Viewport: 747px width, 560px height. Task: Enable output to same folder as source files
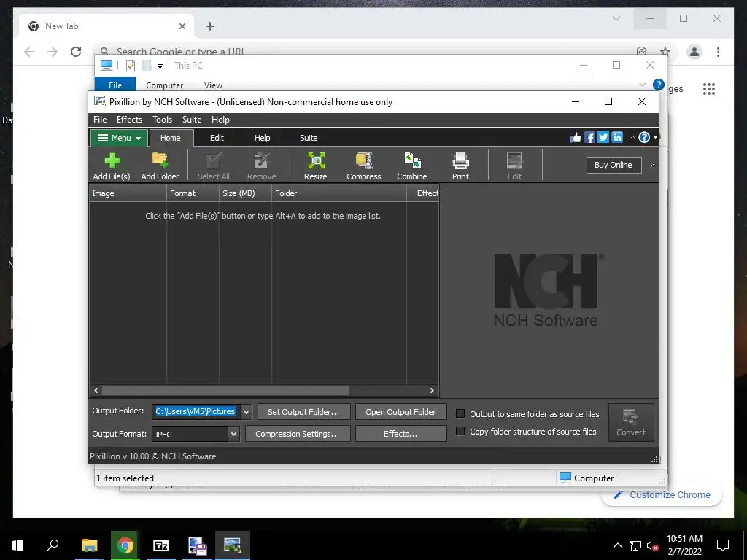click(x=460, y=413)
